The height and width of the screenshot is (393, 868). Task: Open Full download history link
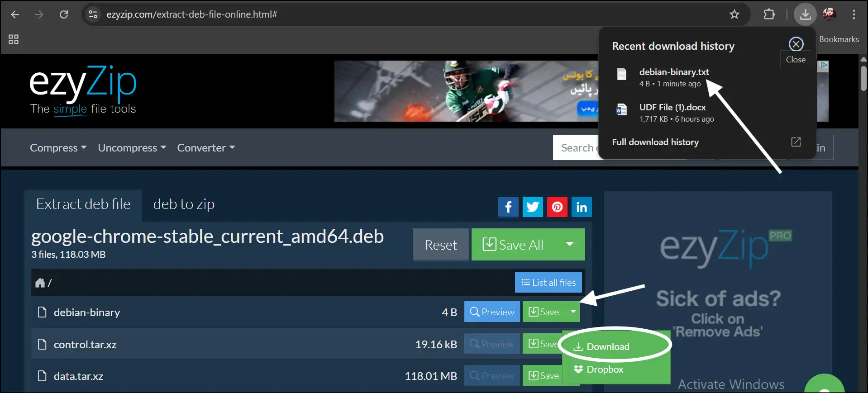(655, 142)
